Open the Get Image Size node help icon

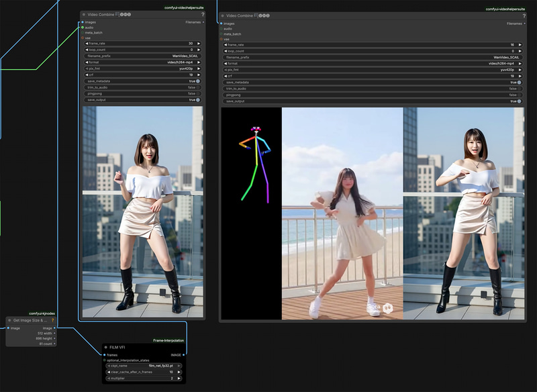[53, 320]
